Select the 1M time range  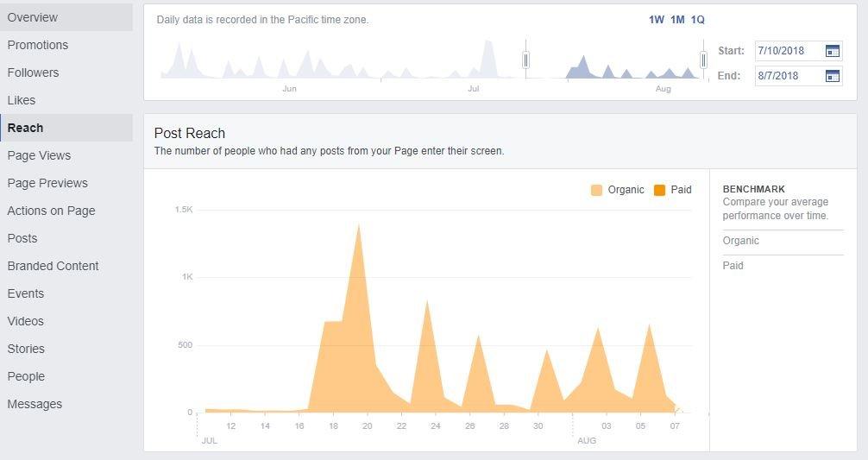point(677,20)
